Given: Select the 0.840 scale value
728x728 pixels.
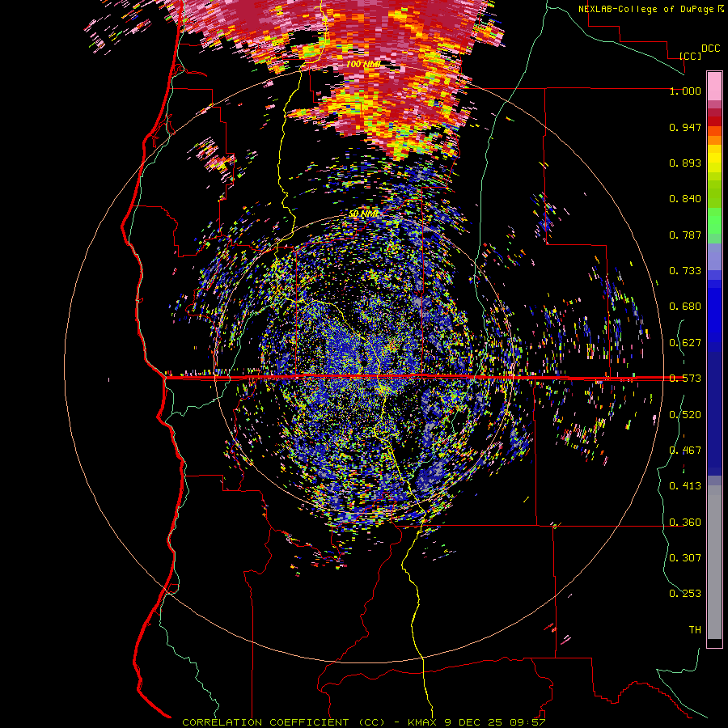Looking at the screenshot, I should pos(685,199).
